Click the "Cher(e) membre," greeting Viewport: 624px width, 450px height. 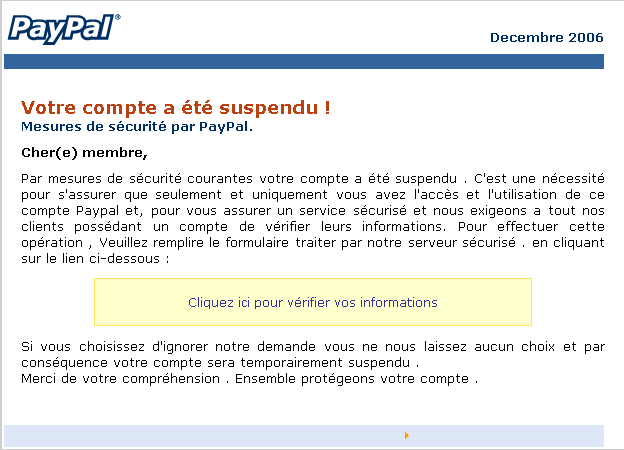click(x=84, y=153)
